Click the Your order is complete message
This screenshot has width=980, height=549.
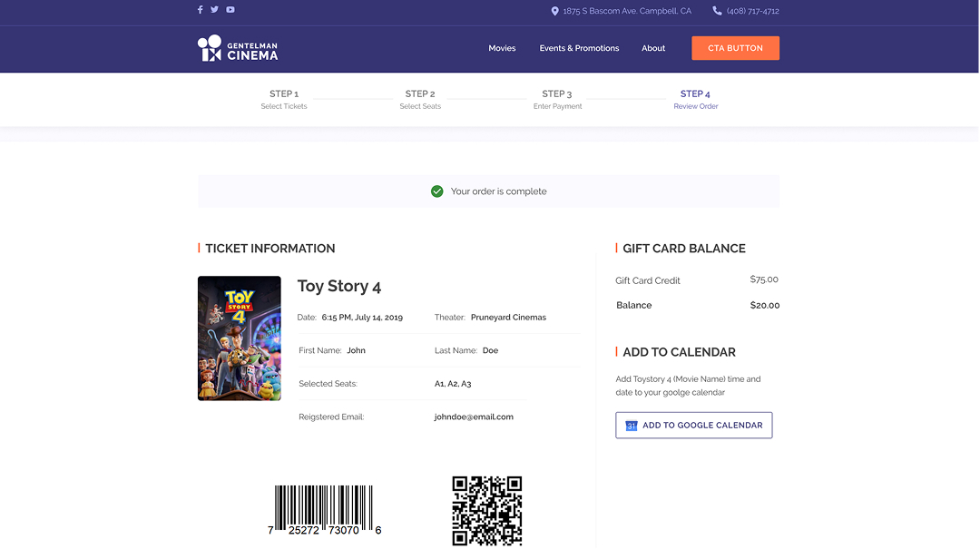pyautogui.click(x=498, y=191)
